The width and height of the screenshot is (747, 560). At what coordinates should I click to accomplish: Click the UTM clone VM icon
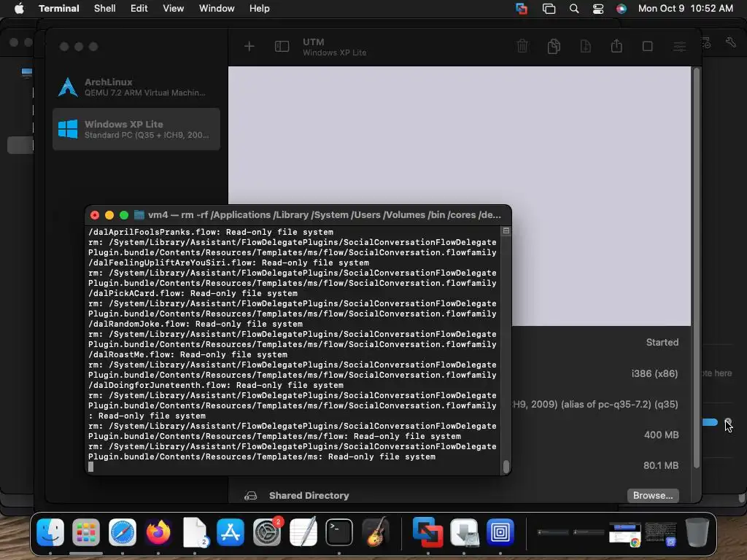(x=554, y=46)
